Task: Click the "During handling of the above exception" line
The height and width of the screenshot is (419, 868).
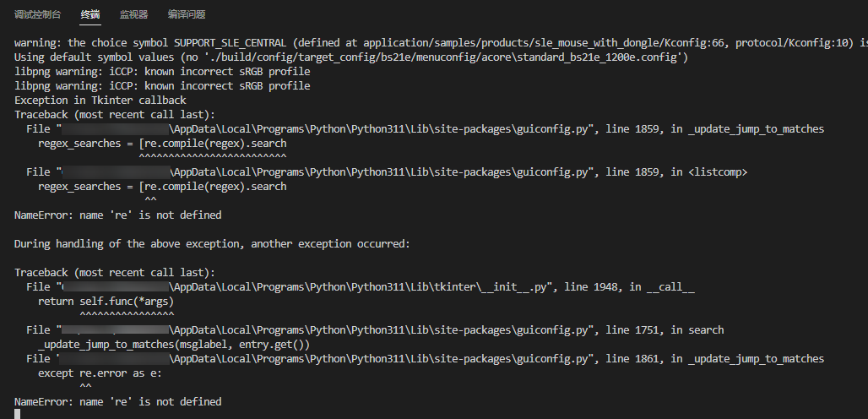Action: point(212,243)
